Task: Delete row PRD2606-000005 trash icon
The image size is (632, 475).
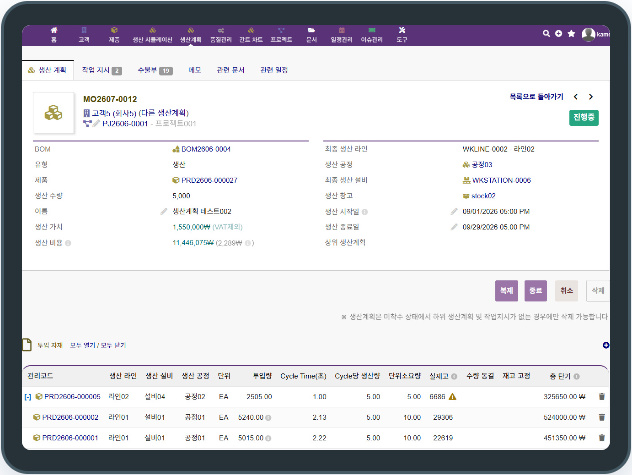Action: [602, 396]
